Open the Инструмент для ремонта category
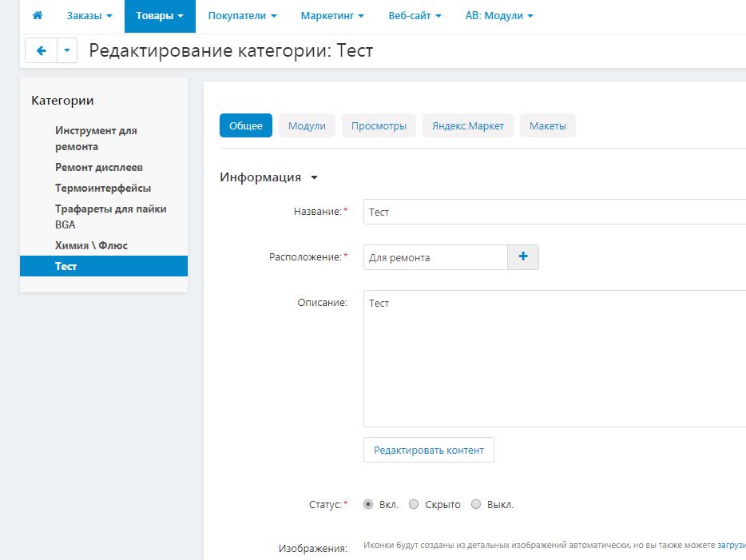This screenshot has width=746, height=560. 96,138
